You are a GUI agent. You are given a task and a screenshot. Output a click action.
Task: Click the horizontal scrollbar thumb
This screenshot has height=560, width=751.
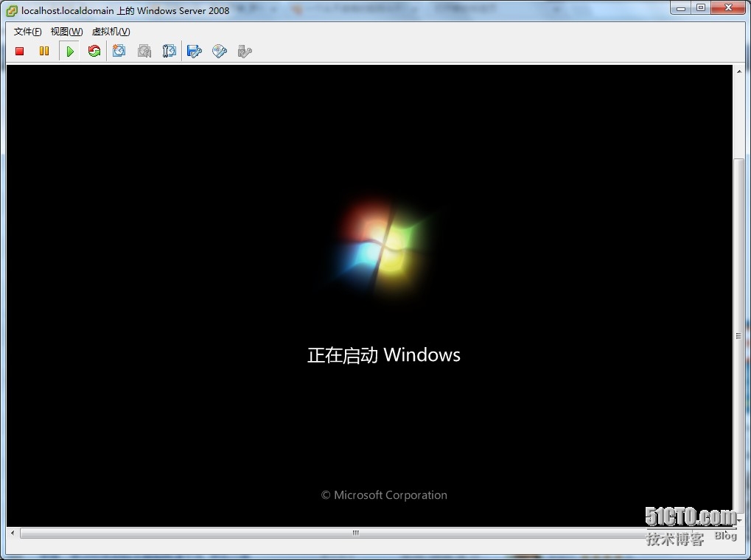point(355,533)
